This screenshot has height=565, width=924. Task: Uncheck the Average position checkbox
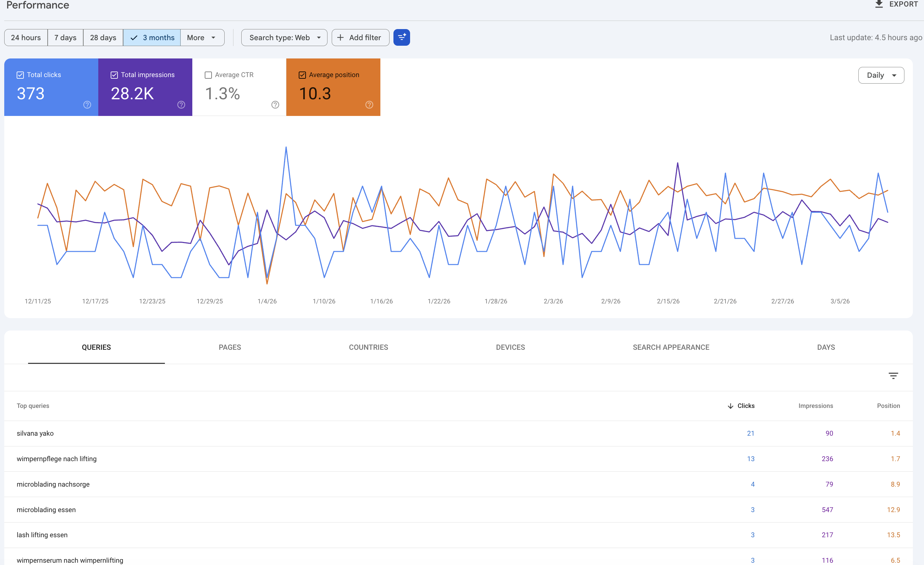tap(302, 75)
